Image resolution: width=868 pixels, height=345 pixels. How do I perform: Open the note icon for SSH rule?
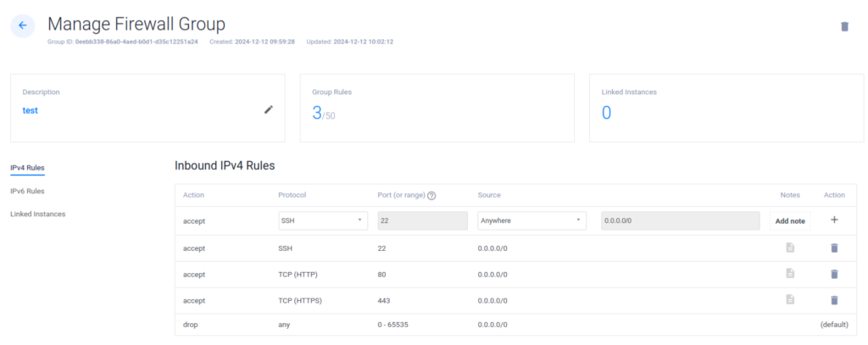pyautogui.click(x=790, y=248)
